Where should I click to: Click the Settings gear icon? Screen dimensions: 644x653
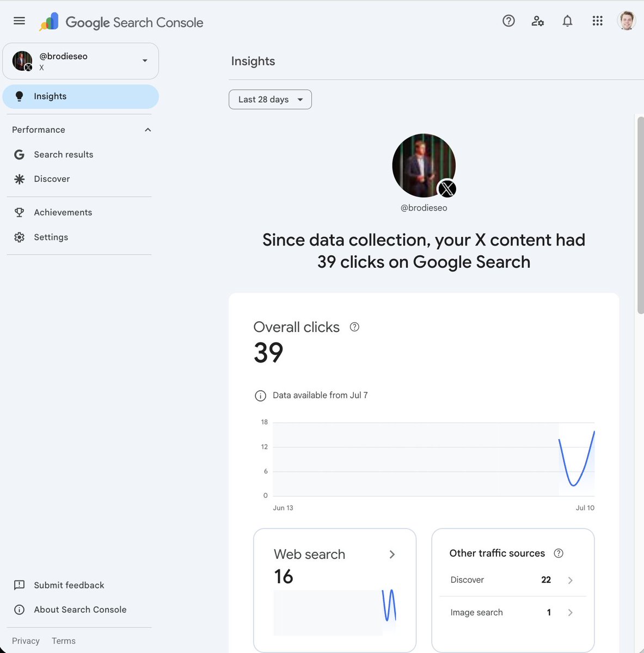point(19,237)
